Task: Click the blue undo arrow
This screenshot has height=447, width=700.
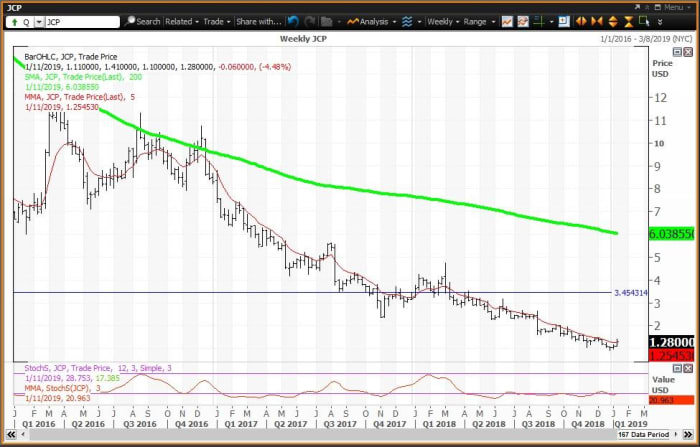Action: tap(293, 20)
